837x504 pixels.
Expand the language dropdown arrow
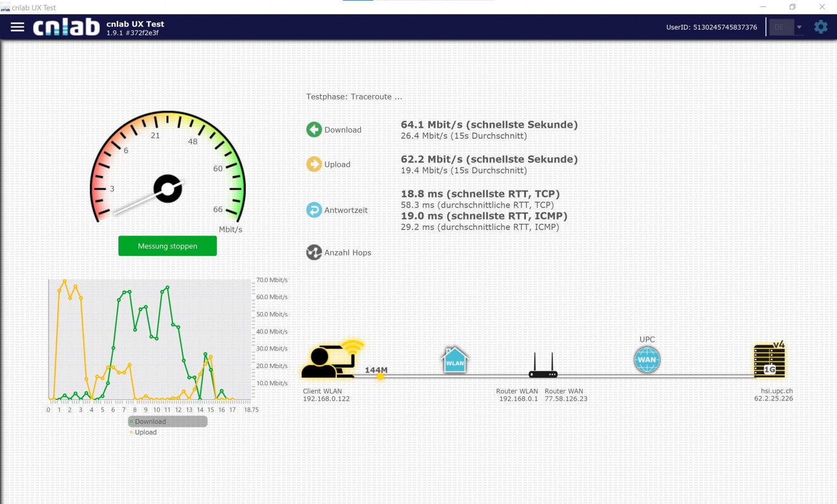pyautogui.click(x=799, y=27)
